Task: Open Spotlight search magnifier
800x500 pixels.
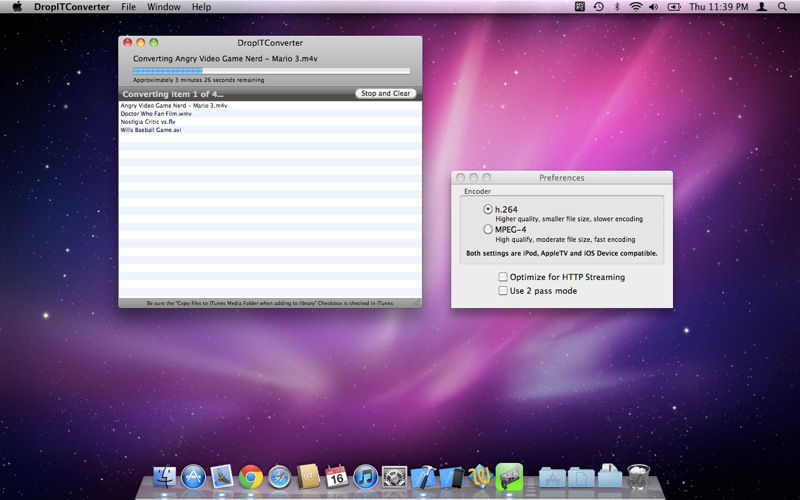Action: pos(782,7)
